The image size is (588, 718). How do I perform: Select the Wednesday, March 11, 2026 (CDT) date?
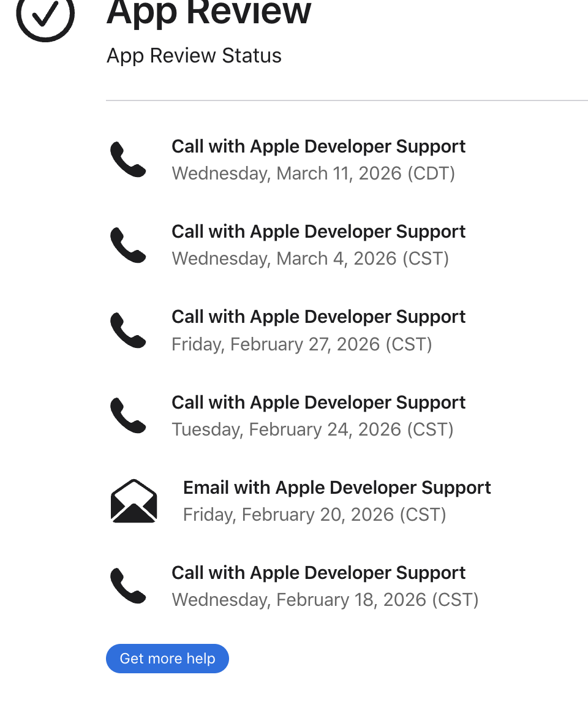pos(313,173)
